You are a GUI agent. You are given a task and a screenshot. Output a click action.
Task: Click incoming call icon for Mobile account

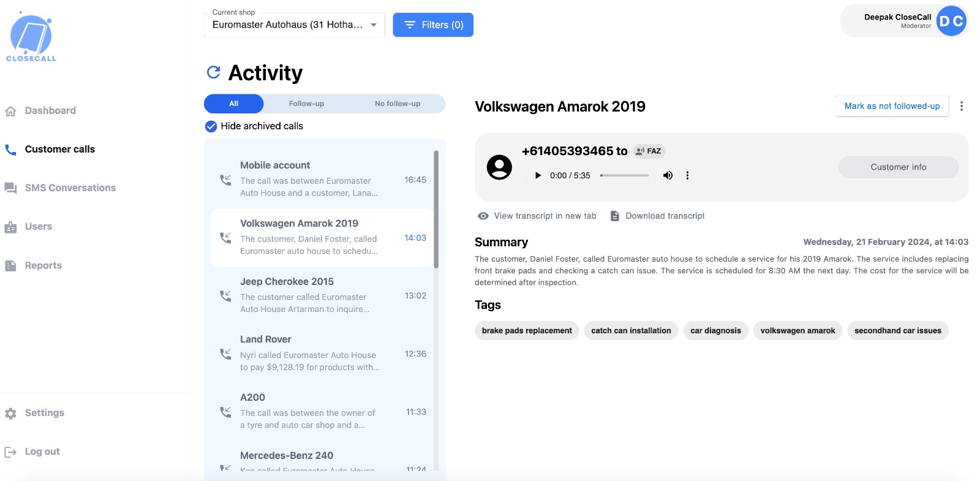[225, 180]
